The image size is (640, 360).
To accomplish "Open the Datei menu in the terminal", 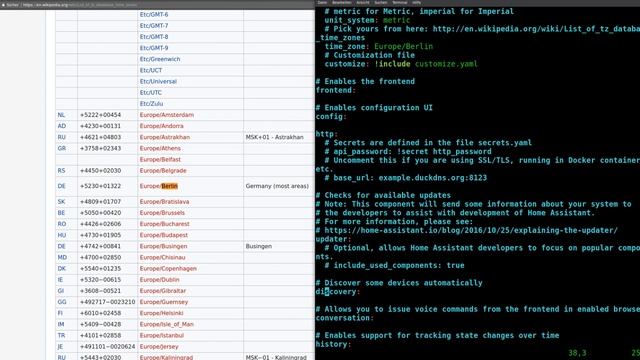I will pos(322,2).
